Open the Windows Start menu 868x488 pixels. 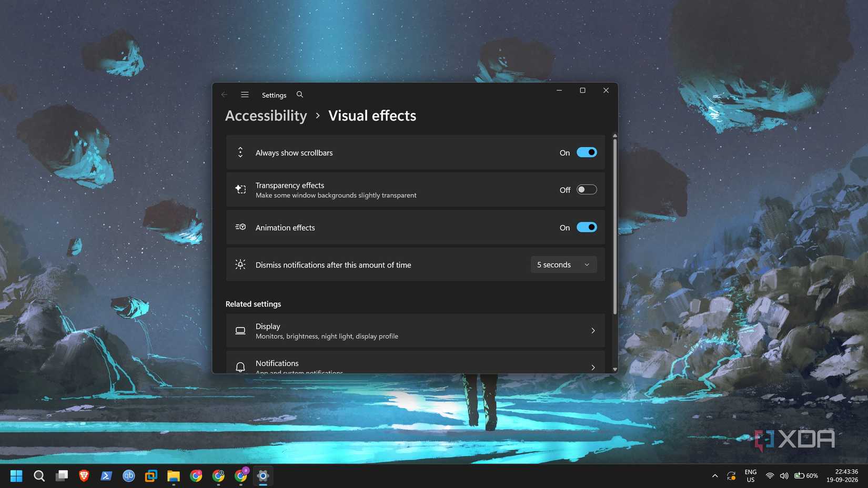(x=16, y=476)
